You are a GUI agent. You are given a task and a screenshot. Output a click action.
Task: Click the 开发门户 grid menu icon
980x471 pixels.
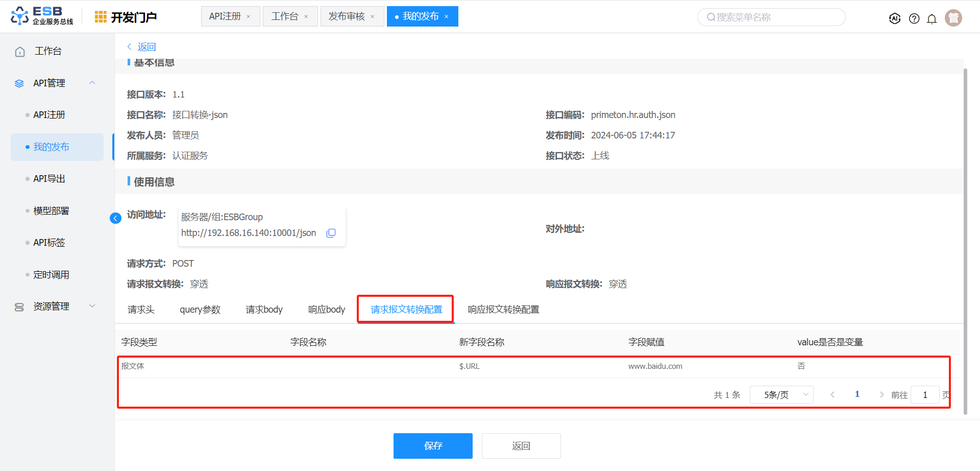(101, 17)
